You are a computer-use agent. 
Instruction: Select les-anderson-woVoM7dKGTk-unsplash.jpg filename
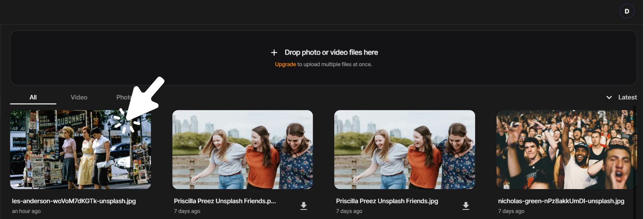[74, 201]
